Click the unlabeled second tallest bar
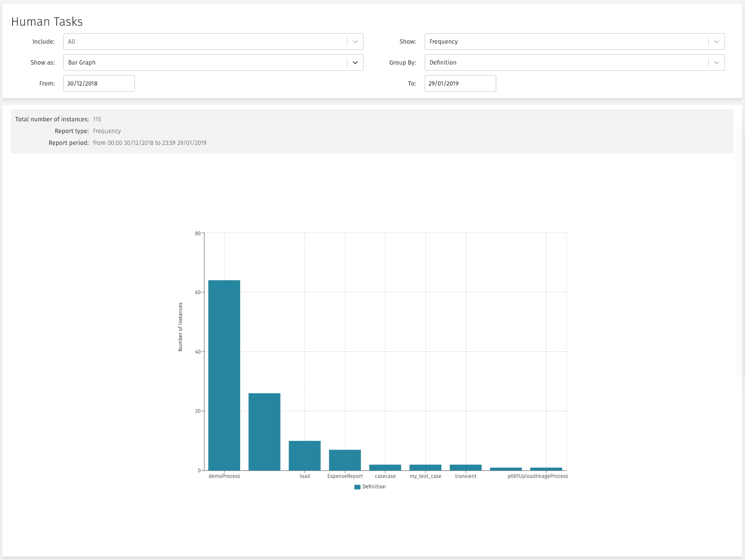Image resolution: width=745 pixels, height=560 pixels. [264, 432]
